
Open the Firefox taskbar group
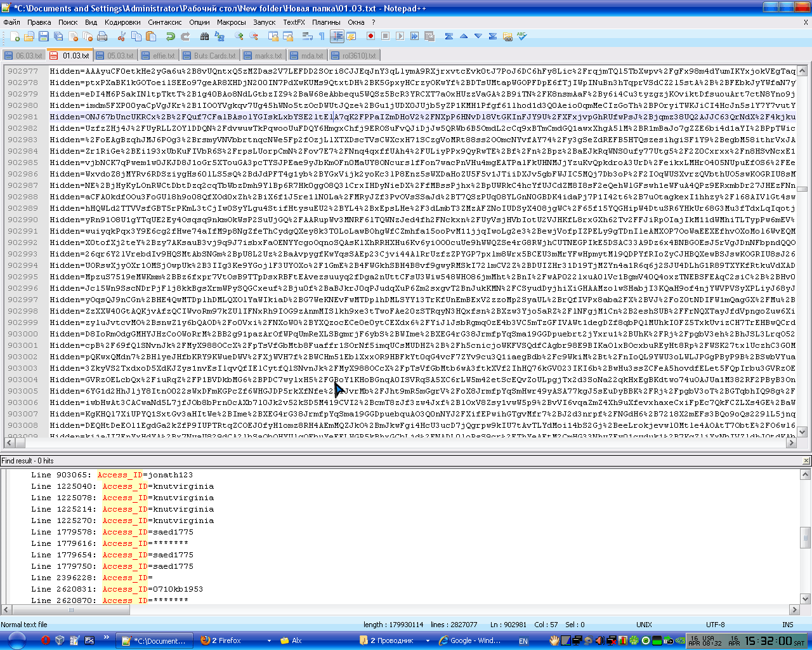pos(235,640)
